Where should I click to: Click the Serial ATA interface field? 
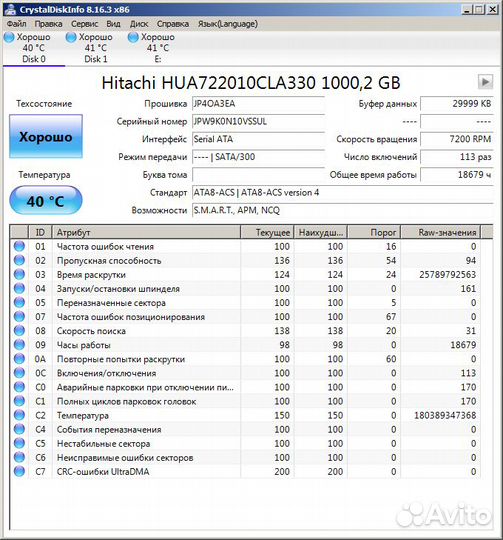point(258,139)
